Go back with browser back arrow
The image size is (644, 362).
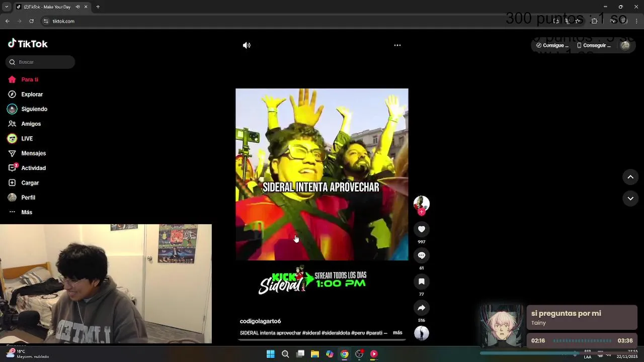click(7, 21)
